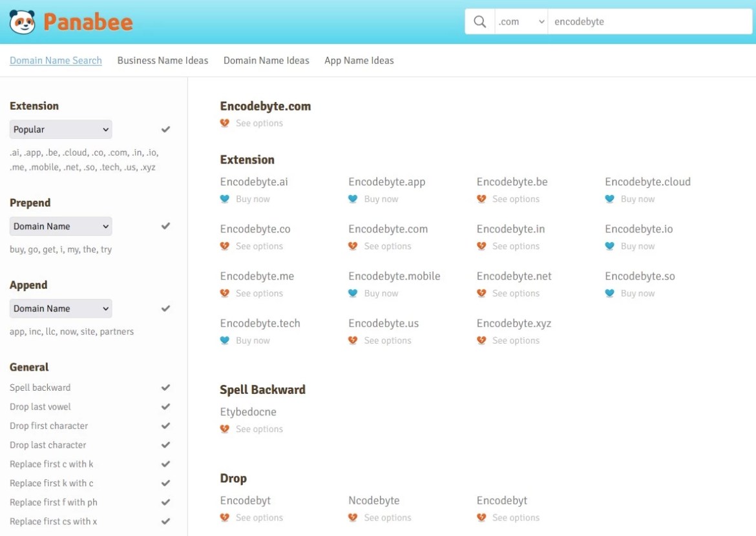The image size is (756, 536).
Task: Toggle the Append section checkmark
Action: pos(165,308)
